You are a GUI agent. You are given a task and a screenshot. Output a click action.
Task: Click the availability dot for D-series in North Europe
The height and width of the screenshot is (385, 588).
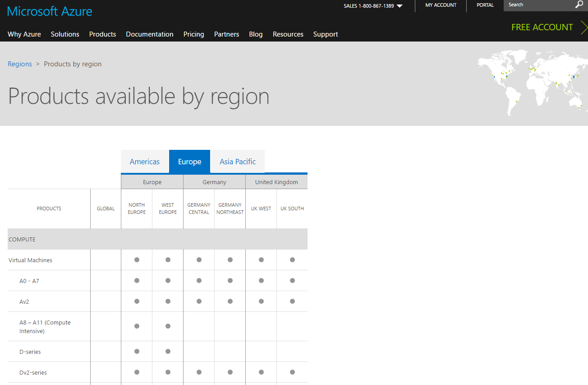137,351
